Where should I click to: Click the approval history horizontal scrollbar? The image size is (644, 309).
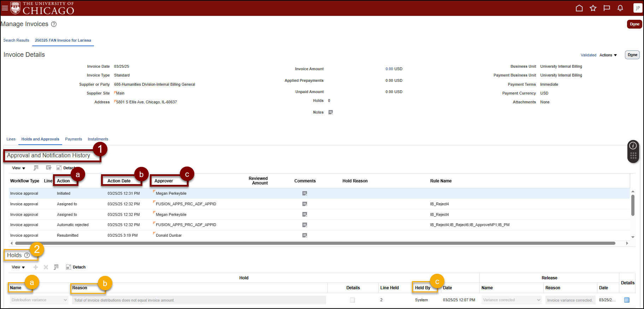(314, 243)
